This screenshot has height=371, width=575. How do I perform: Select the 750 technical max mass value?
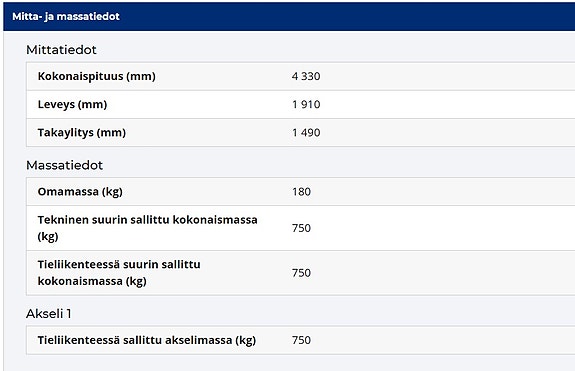pyautogui.click(x=301, y=228)
